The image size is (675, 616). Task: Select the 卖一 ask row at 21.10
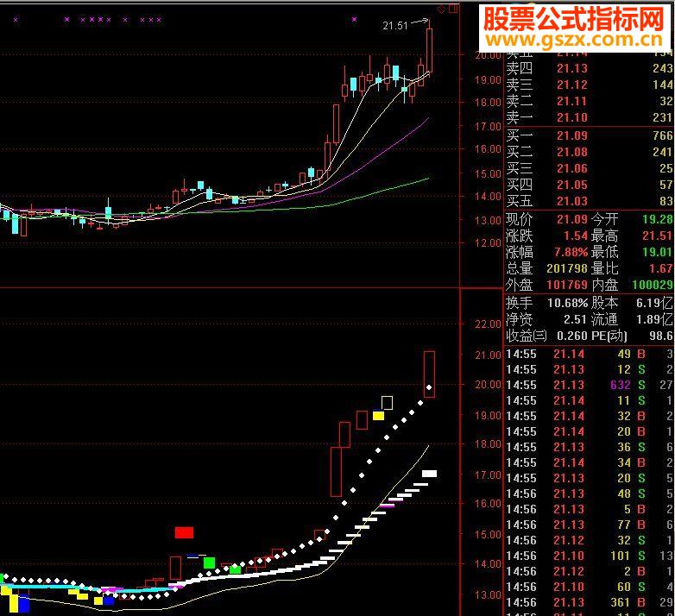[590, 117]
